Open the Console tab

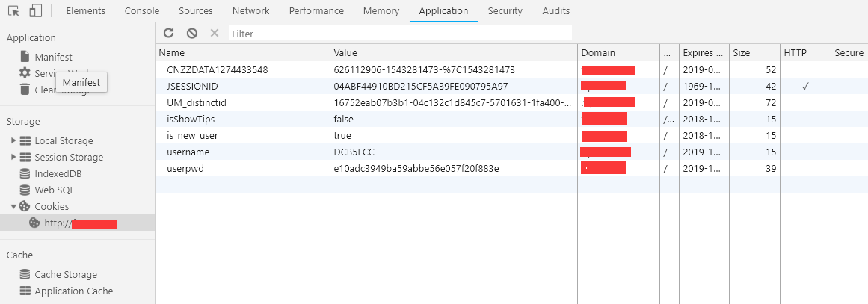(141, 11)
